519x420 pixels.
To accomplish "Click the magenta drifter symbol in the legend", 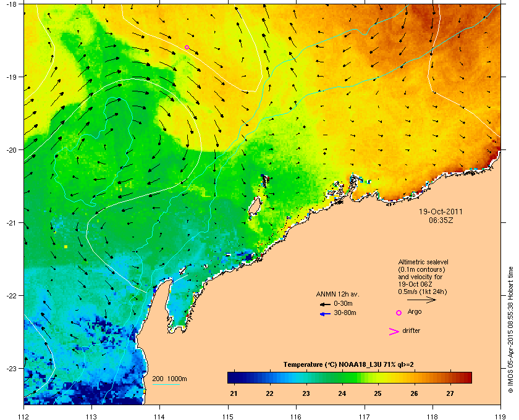I will (x=394, y=332).
